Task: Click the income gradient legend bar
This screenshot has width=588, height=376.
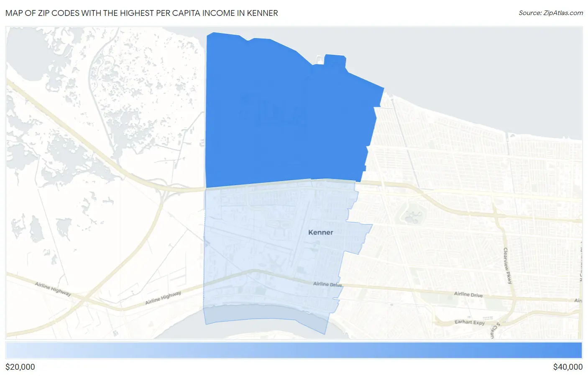Action: [294, 350]
